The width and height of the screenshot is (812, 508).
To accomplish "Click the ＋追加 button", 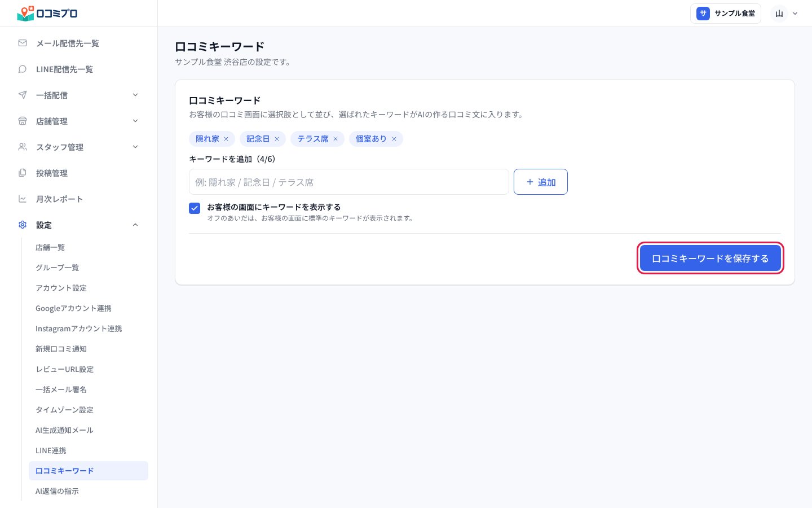I will (x=541, y=182).
